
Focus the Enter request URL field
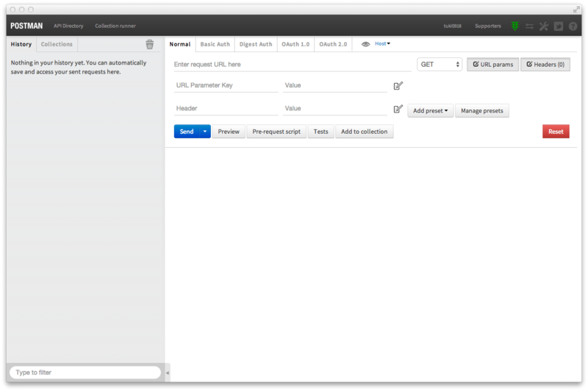[x=293, y=65]
